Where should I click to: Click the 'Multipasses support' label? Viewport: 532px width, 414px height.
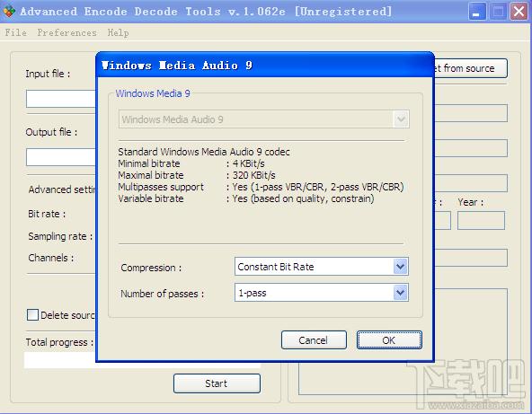click(161, 187)
